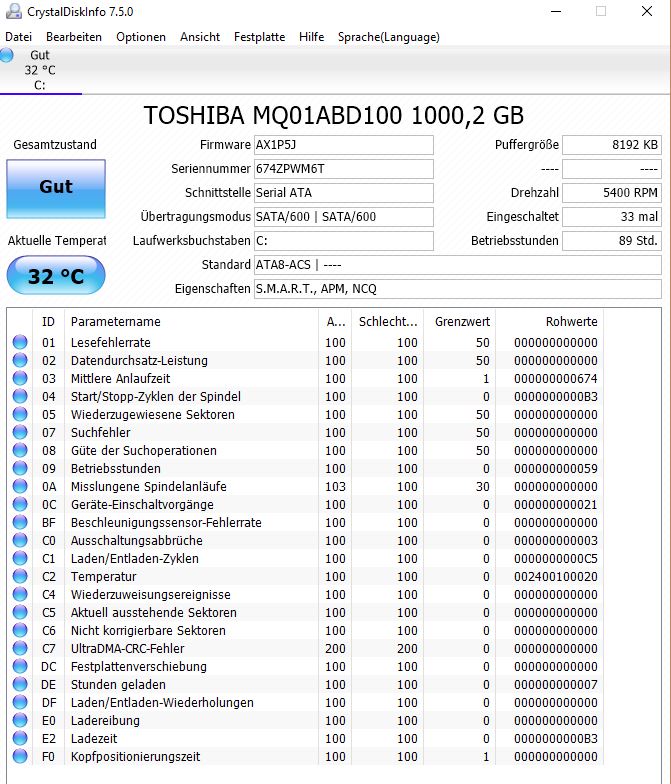Open the Ansicht menu
The image size is (671, 784).
pos(200,37)
